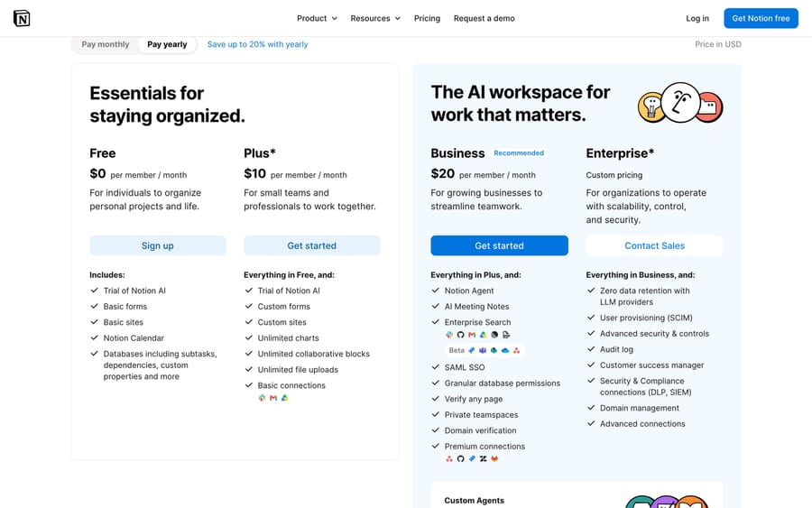812x508 pixels.
Task: Click Get started under the Plus plan
Action: pos(312,245)
